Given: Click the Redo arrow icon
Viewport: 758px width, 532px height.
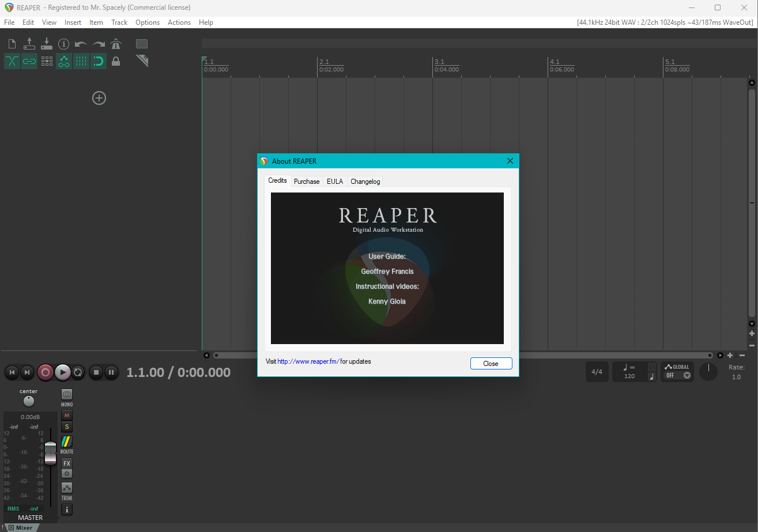Looking at the screenshot, I should [x=99, y=44].
